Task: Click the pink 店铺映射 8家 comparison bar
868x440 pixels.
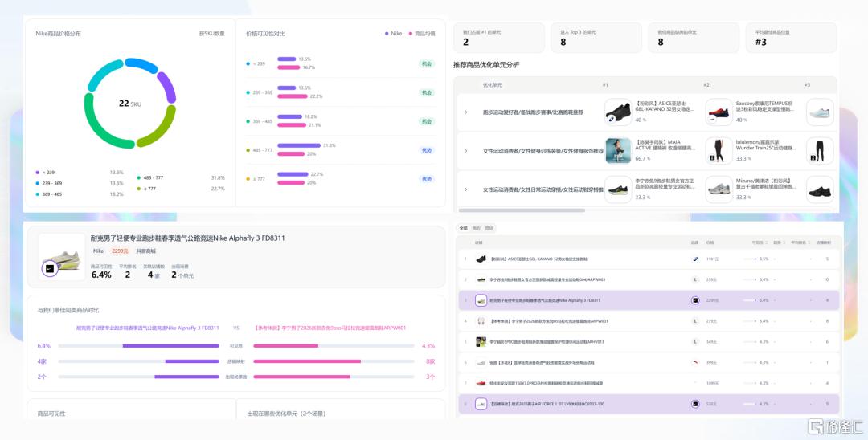Action: point(307,361)
